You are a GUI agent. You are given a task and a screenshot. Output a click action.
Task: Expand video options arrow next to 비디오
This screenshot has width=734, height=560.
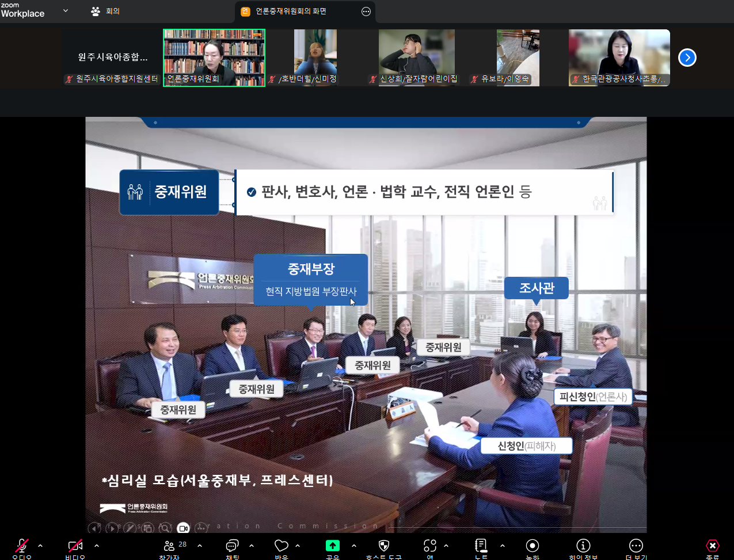[x=97, y=546]
